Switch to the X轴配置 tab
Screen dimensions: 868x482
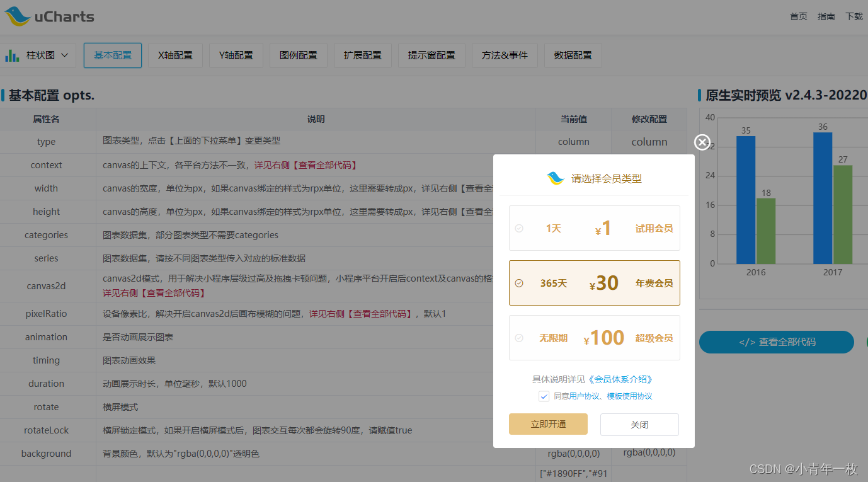point(175,55)
